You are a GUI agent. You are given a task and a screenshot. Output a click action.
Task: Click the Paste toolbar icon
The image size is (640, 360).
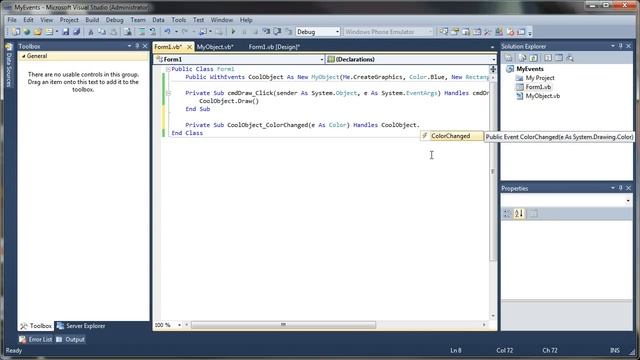(x=113, y=32)
